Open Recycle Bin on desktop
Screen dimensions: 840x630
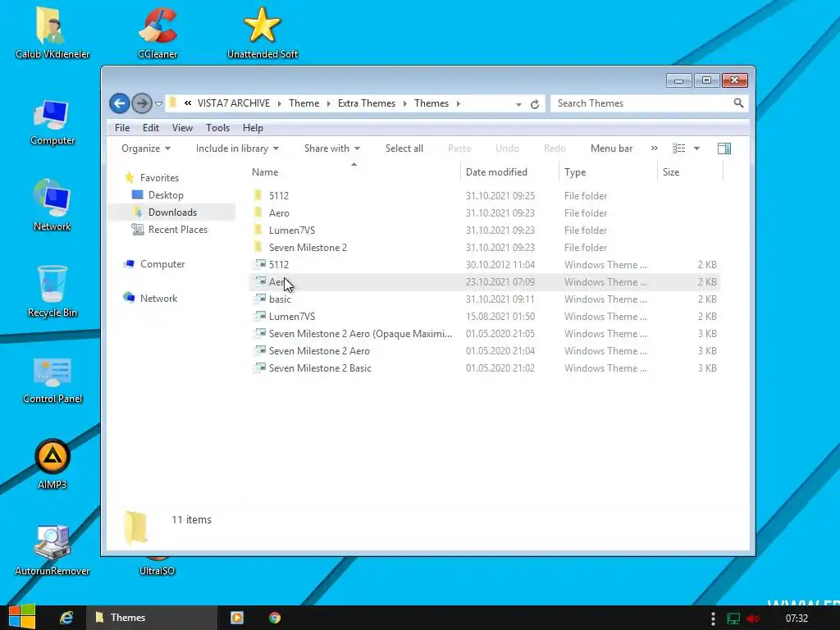coord(52,292)
